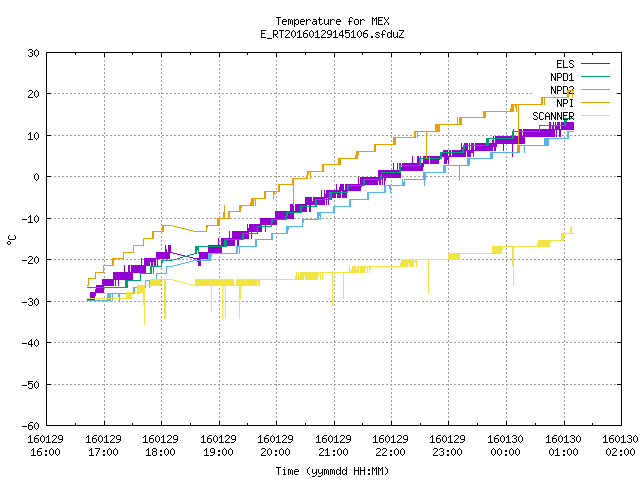Click the x-axis tick 160129 20:00
The width and height of the screenshot is (640, 480).
tap(276, 446)
